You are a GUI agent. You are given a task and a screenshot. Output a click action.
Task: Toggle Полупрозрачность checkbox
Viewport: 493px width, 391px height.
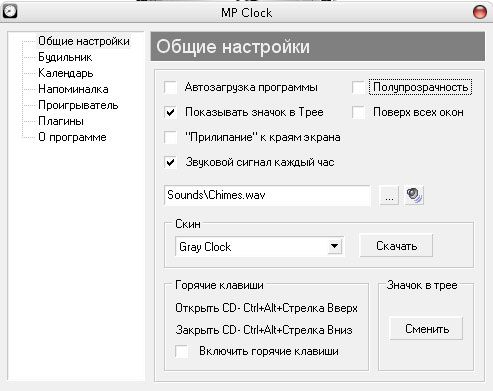pyautogui.click(x=358, y=87)
